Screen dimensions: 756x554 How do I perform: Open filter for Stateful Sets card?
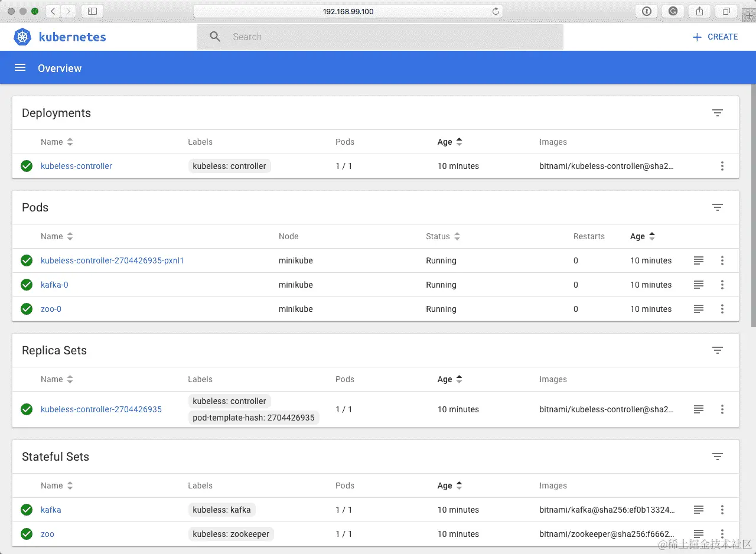click(718, 457)
